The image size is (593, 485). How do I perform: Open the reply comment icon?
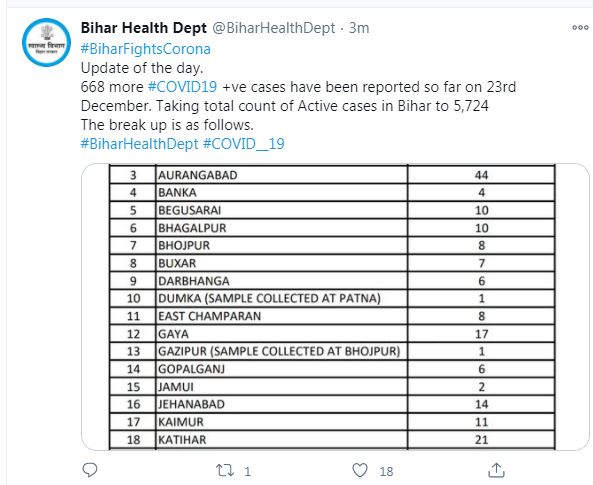point(90,470)
